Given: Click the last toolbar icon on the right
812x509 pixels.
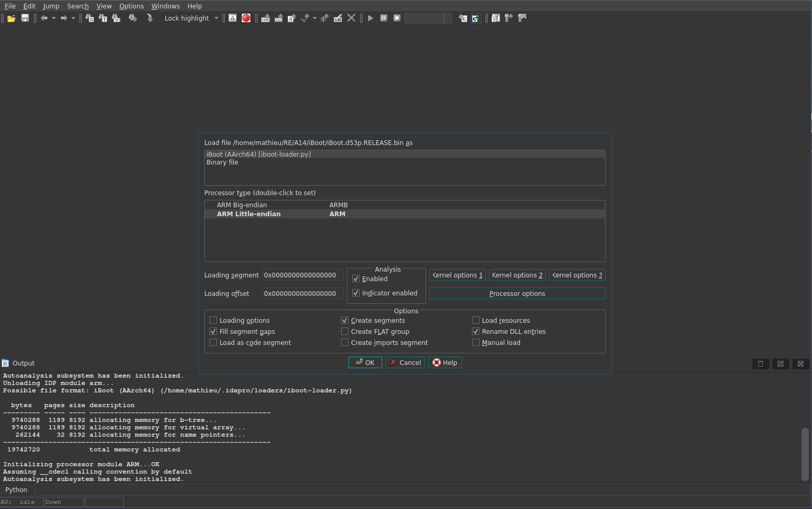Looking at the screenshot, I should coord(522,18).
